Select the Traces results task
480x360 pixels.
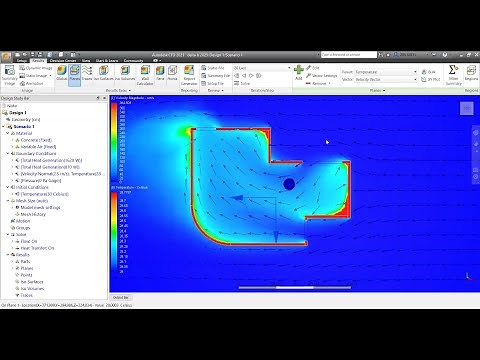point(87,73)
